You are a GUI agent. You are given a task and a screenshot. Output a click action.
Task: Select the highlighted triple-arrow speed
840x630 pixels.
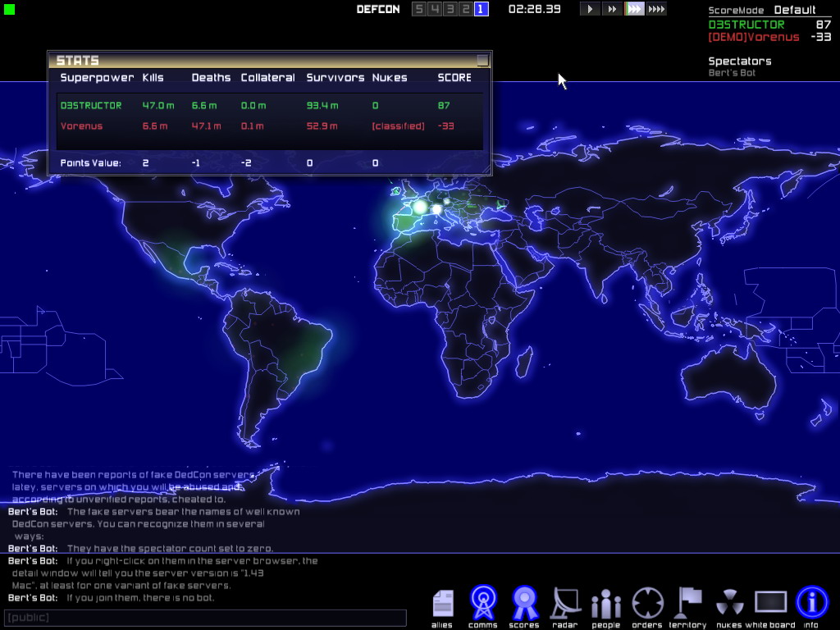pyautogui.click(x=634, y=9)
